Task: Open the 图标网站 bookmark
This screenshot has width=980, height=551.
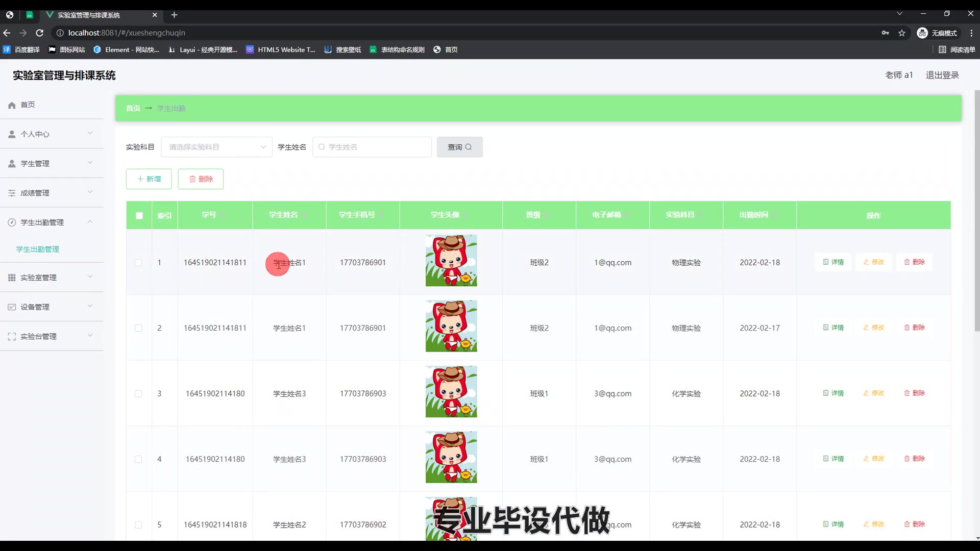Action: pyautogui.click(x=66, y=49)
